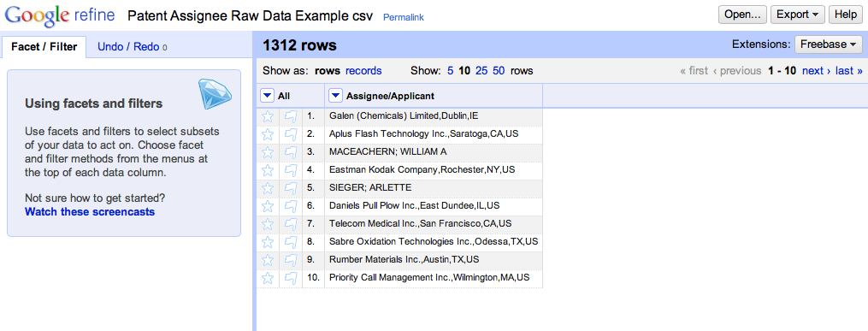Show 25 rows per page

481,71
